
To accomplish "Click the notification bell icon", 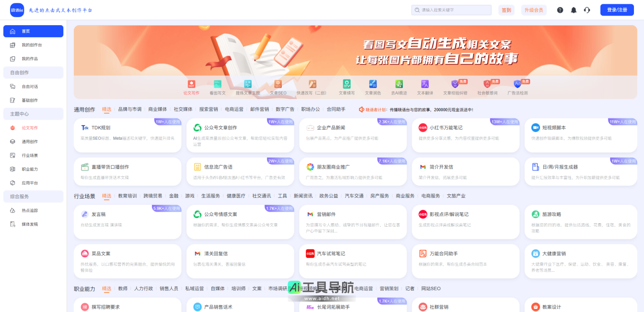I will click(574, 10).
